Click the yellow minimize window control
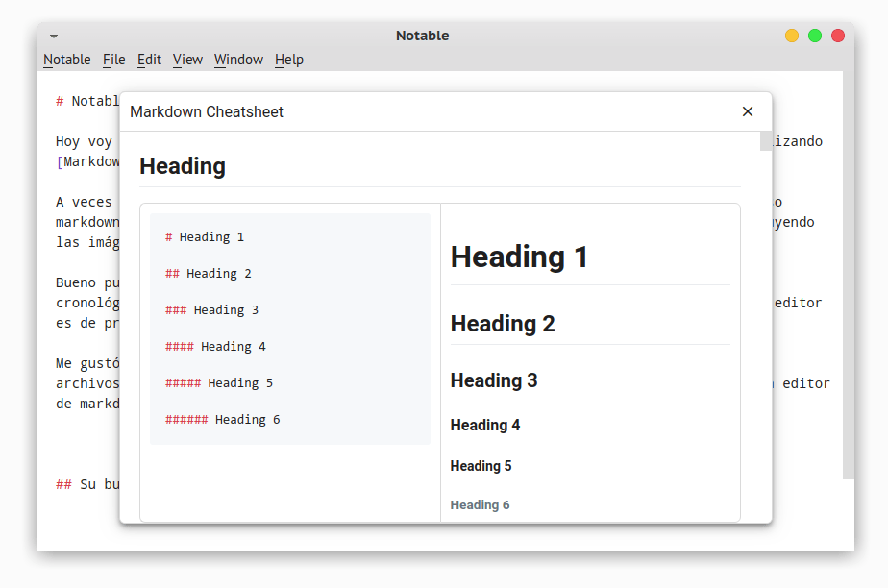 click(x=791, y=35)
